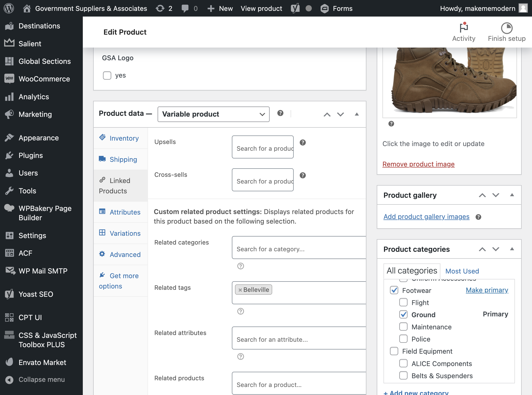Screen dimensions: 532x395
Task: Click Remove product image link
Action: (418, 164)
